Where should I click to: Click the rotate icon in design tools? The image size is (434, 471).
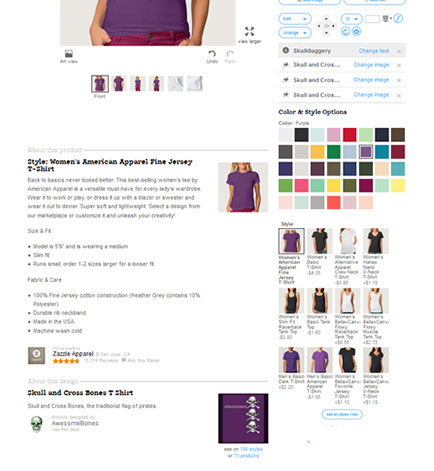pos(346,32)
